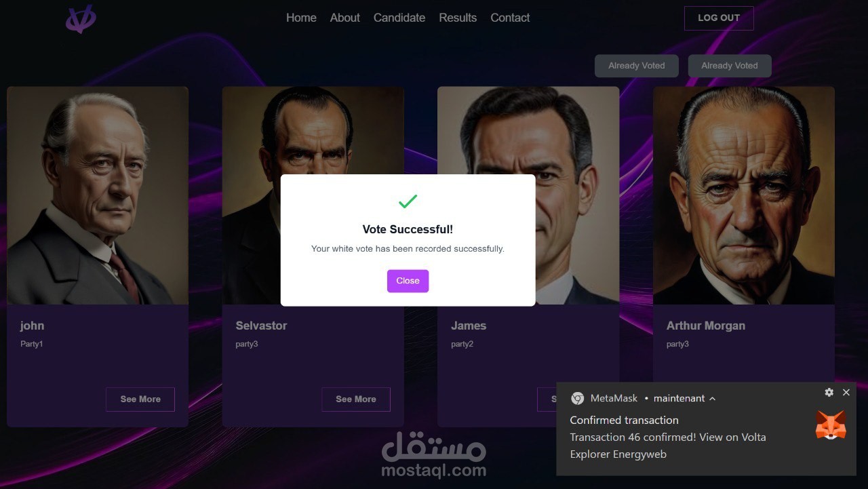Click the MetaMask fox icon
The height and width of the screenshot is (489, 868).
(x=830, y=424)
